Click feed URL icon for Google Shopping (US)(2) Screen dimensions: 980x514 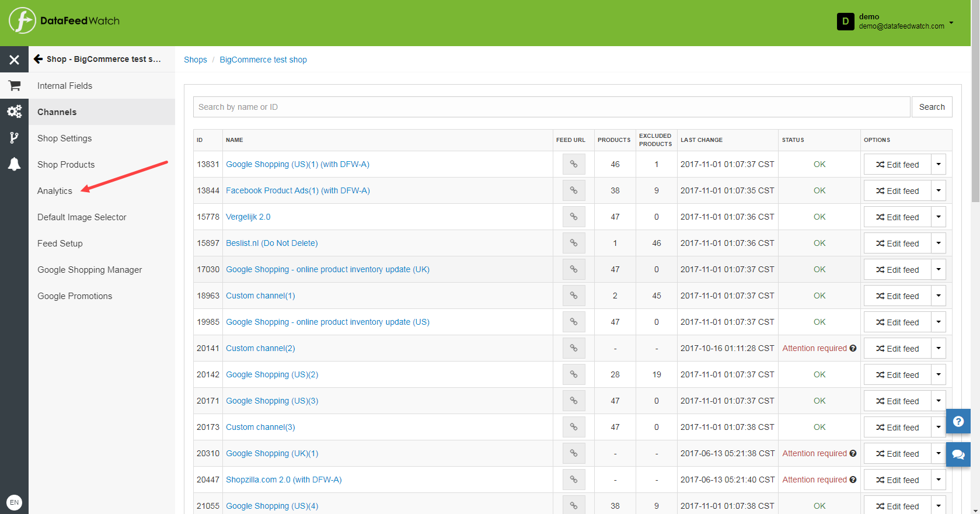pos(574,374)
